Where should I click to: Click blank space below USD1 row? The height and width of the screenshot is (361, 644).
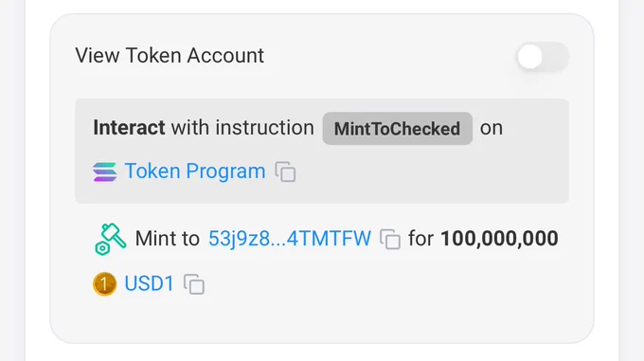pos(322,320)
